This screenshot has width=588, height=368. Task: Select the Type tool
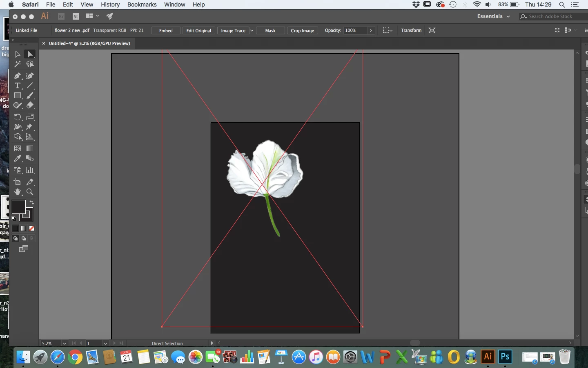[17, 86]
